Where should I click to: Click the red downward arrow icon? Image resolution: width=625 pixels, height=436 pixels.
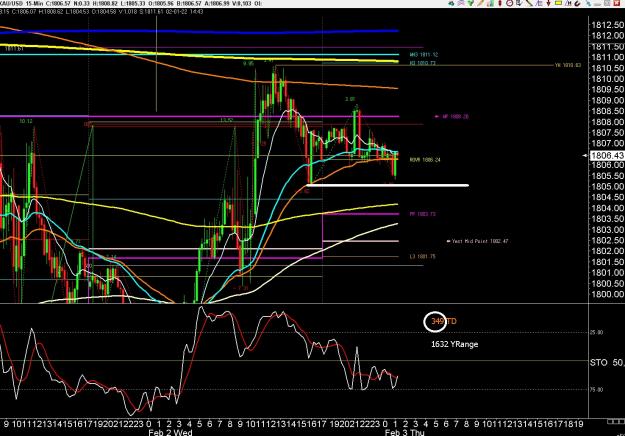(548, 3)
